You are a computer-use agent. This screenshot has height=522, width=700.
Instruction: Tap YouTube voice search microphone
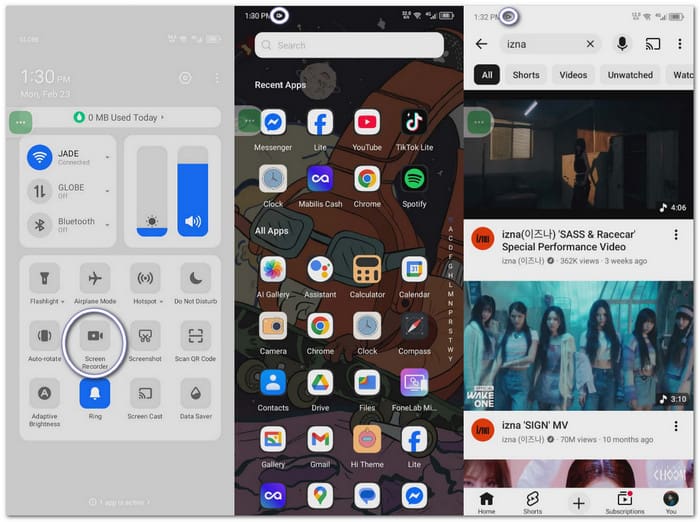coord(622,44)
